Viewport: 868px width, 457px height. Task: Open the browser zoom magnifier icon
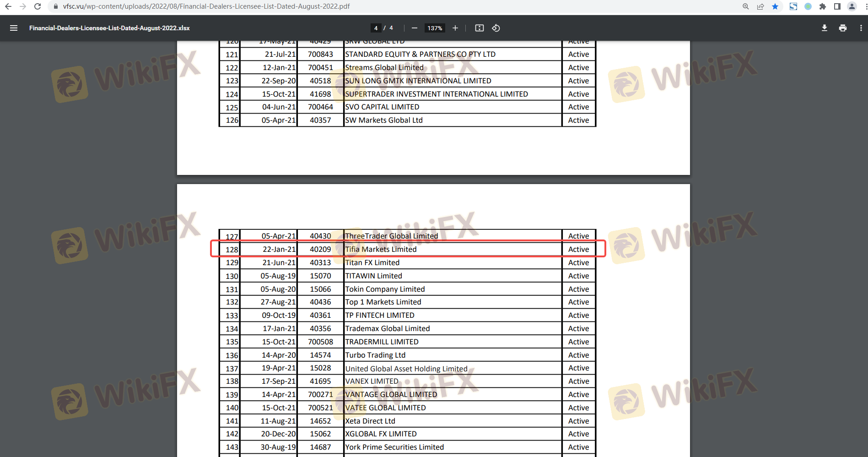pos(746,6)
